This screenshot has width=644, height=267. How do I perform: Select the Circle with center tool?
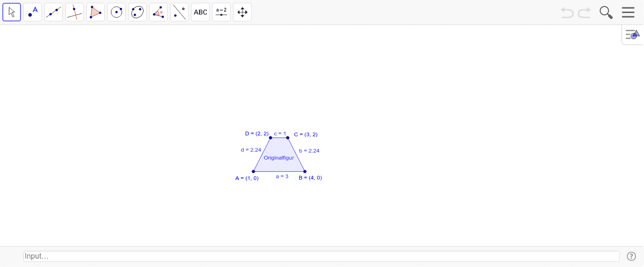click(x=116, y=12)
